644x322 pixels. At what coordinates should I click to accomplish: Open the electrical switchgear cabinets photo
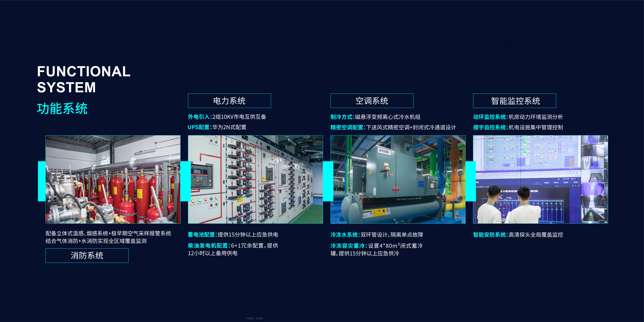point(255,179)
